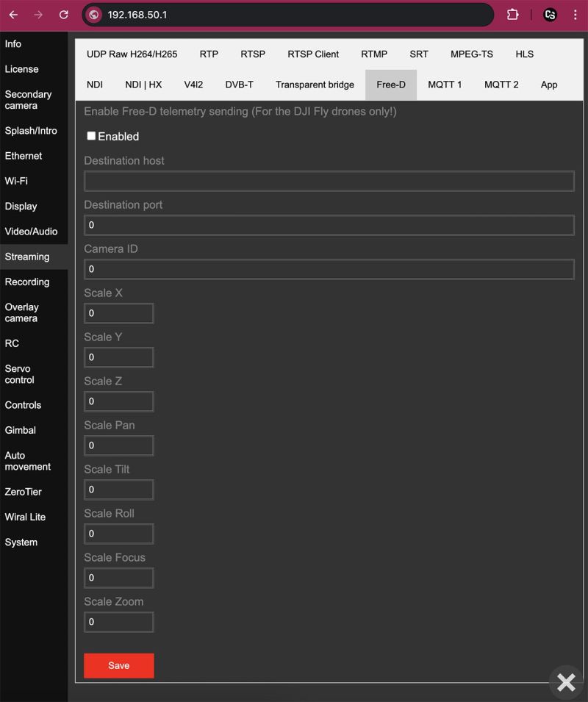Enable Free-D telemetry checkbox
This screenshot has width=588, height=702.
pyautogui.click(x=91, y=136)
